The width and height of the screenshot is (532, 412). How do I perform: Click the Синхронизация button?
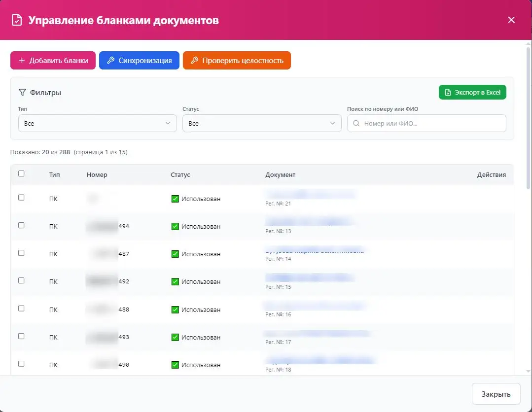[x=139, y=60]
